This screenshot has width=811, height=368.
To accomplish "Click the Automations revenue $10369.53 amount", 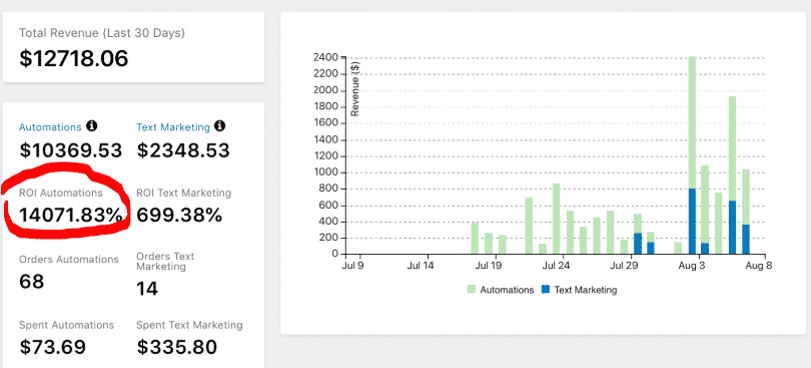I will click(x=71, y=151).
